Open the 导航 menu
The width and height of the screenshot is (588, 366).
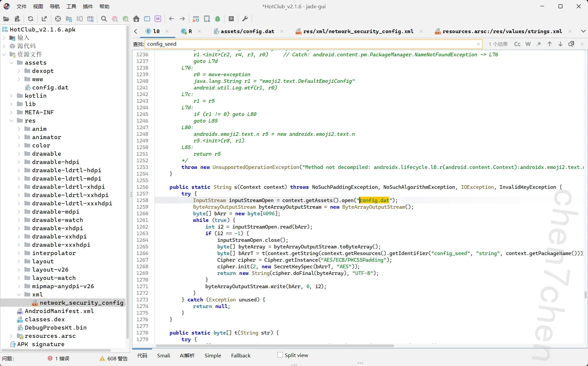(55, 6)
